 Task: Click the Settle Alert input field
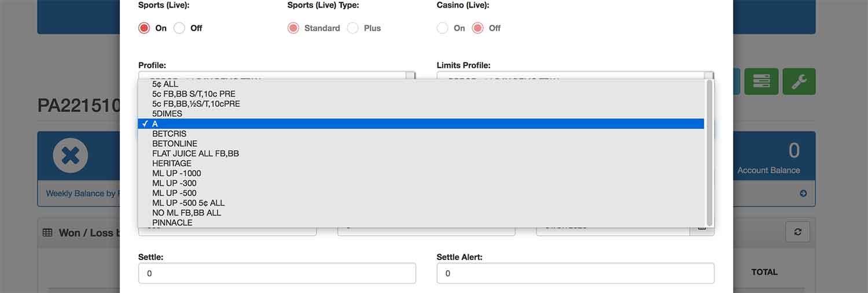(x=575, y=273)
